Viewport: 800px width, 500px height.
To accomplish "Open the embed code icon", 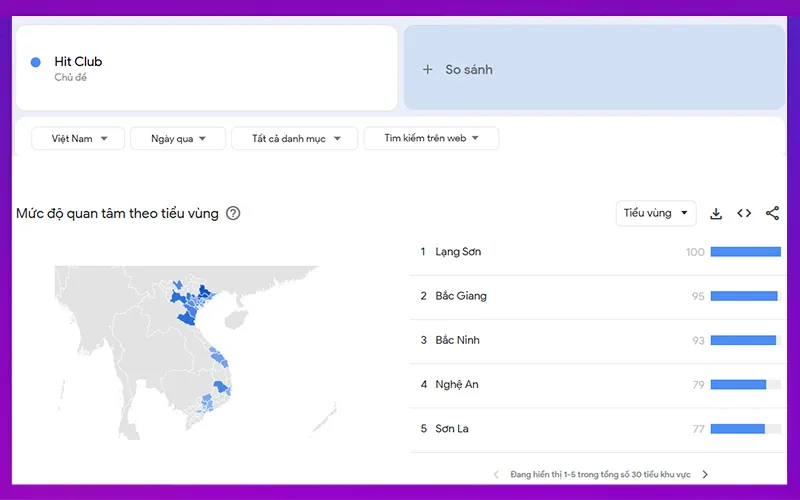I will (744, 213).
